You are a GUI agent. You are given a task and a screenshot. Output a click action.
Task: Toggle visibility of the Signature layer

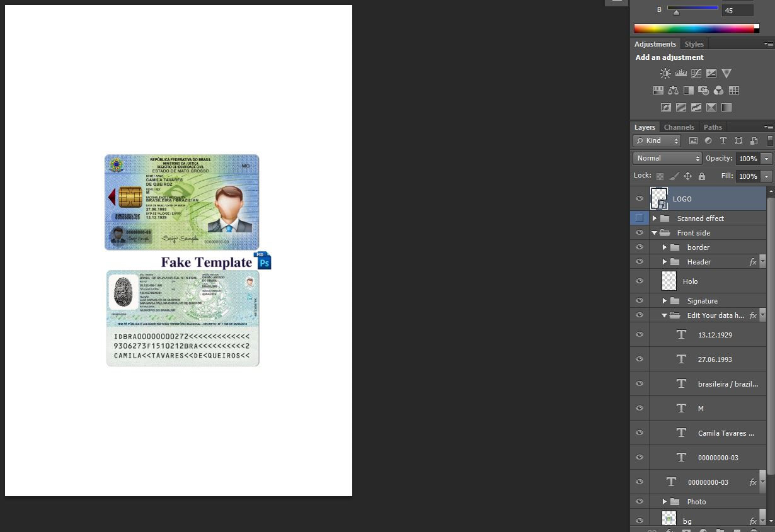[640, 300]
